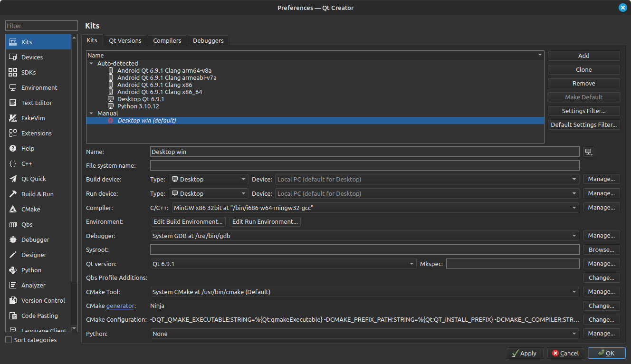This screenshot has height=364, width=631.
Task: Click Edit Build Environment button
Action: coord(188,221)
